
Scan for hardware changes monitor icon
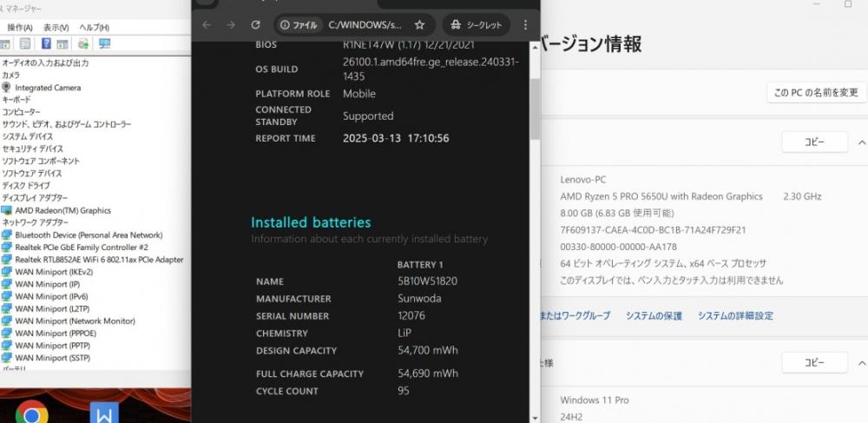pos(105,43)
